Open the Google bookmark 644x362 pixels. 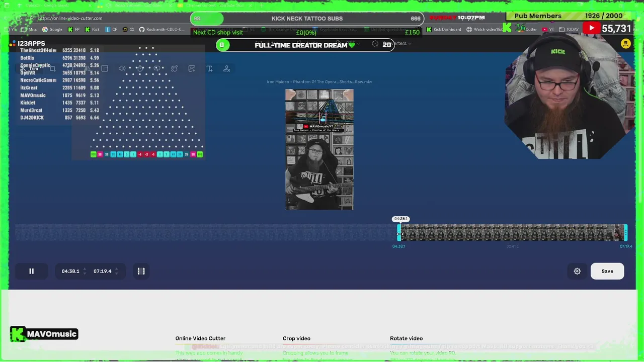point(52,29)
